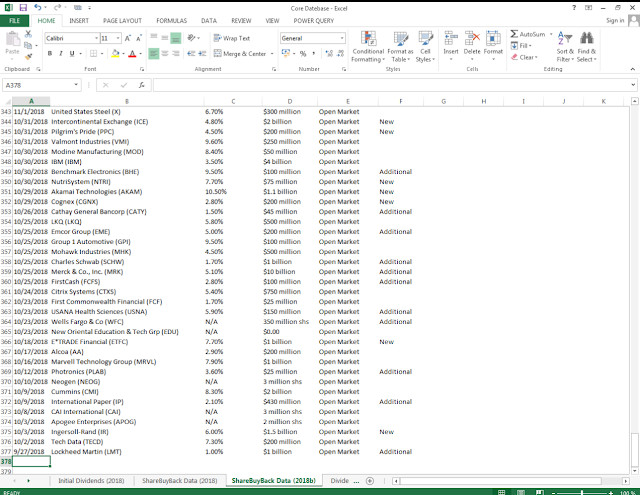Screen dimensions: 640x495
Task: Click the new sheet plus button
Action: pyautogui.click(x=370, y=481)
